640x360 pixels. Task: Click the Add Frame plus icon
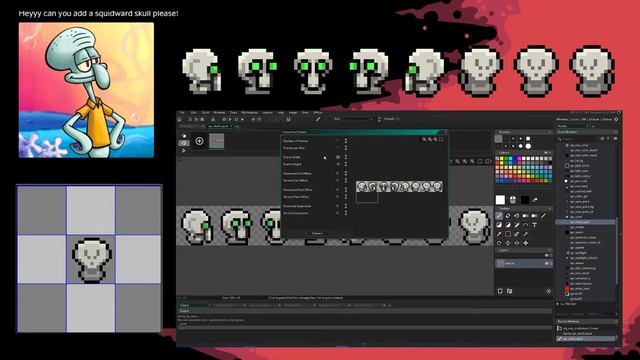coord(199,141)
